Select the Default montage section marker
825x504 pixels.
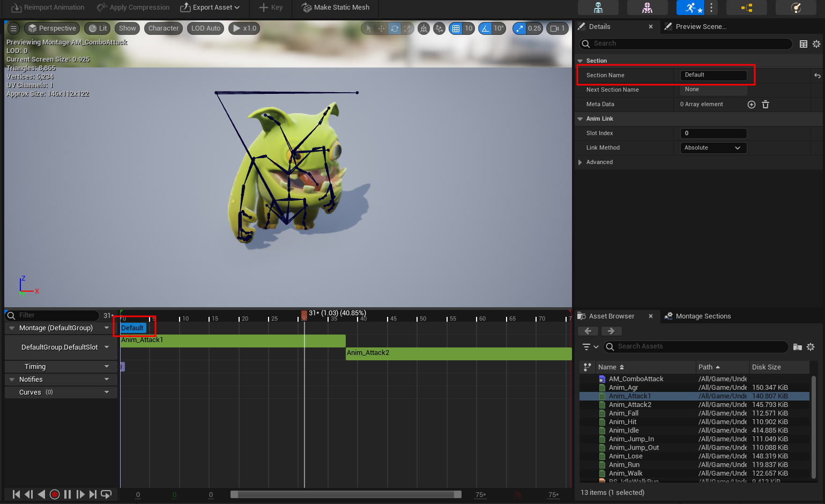click(x=132, y=328)
